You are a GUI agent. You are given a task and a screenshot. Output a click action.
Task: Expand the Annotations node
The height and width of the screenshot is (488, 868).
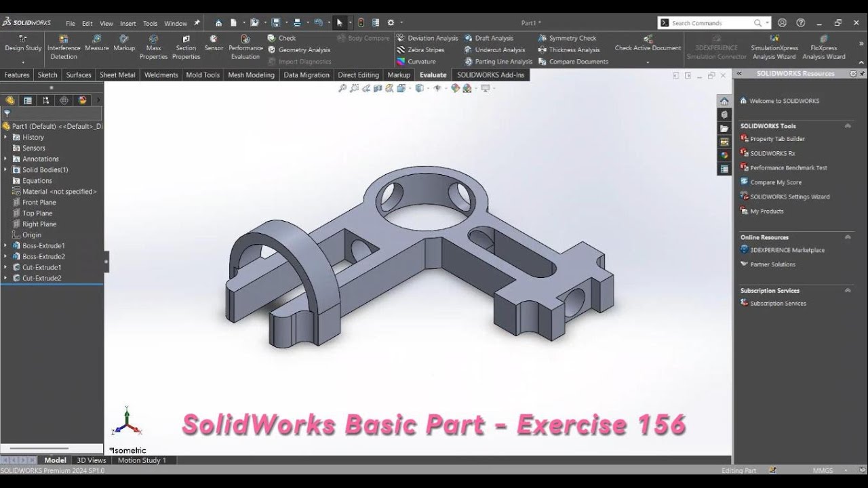tap(5, 159)
